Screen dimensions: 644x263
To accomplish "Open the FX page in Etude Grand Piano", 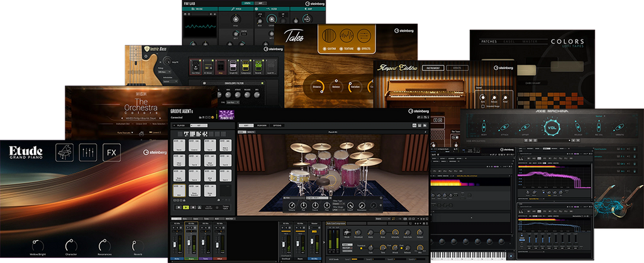I will coord(112,152).
